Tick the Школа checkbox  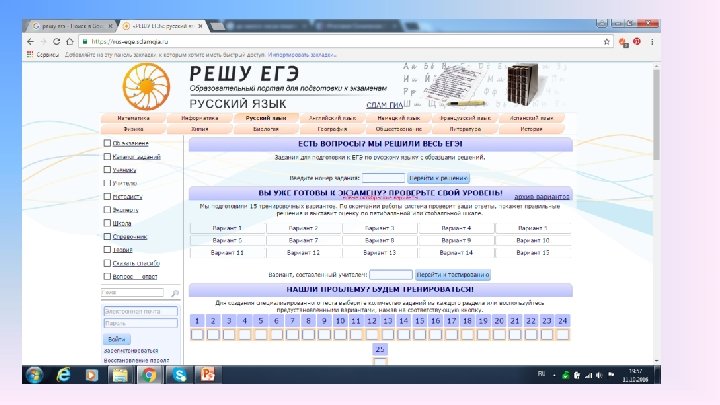coord(107,223)
